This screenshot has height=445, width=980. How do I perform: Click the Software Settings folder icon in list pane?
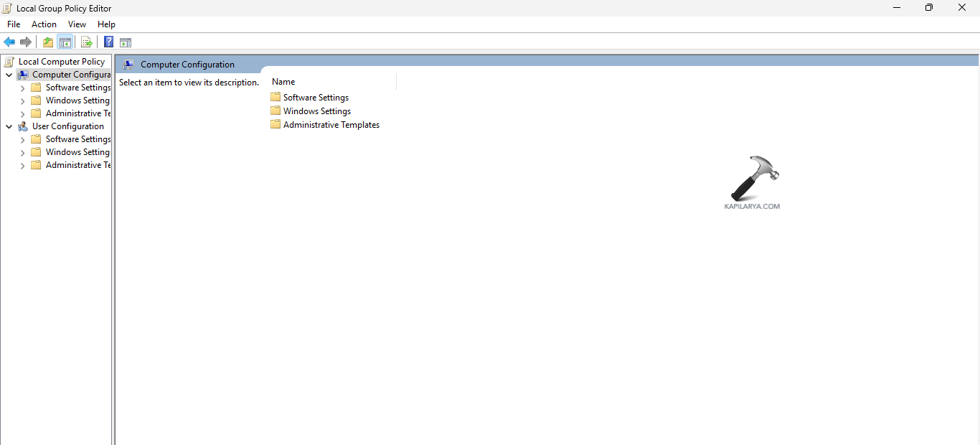[x=275, y=97]
